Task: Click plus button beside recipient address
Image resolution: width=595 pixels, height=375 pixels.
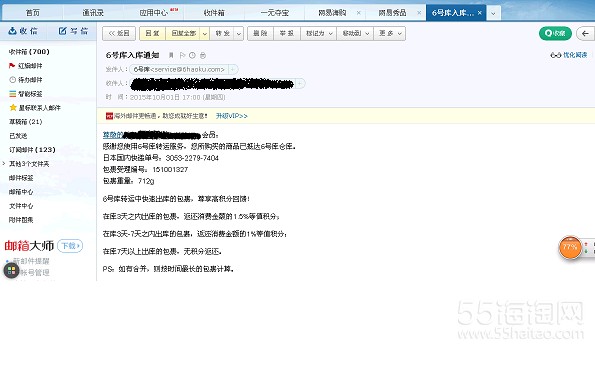Action: [300, 83]
